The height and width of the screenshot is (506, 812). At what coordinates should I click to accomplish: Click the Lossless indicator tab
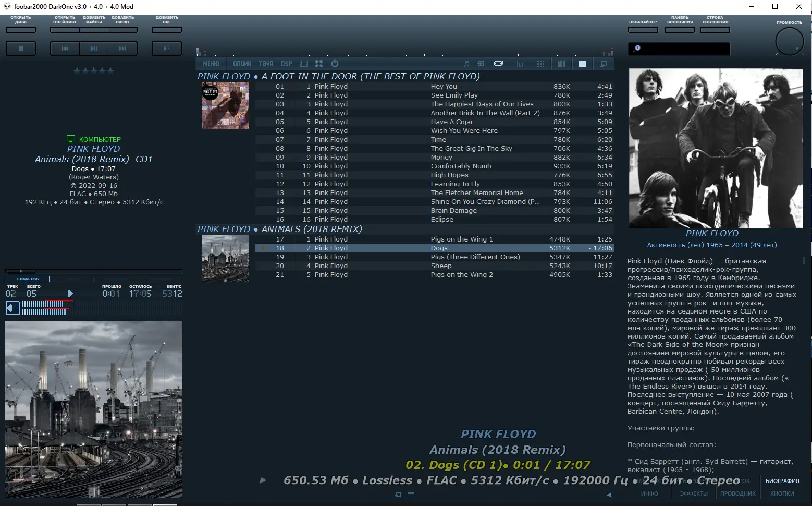pyautogui.click(x=28, y=279)
